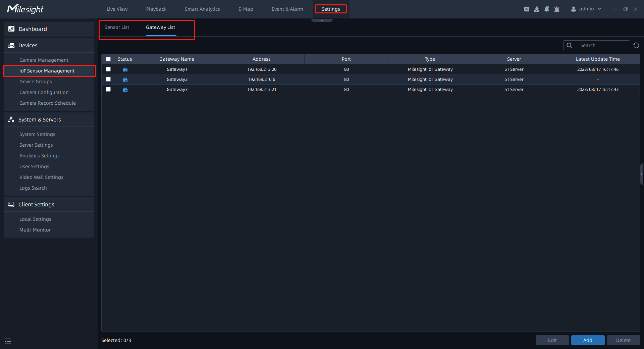Click the Add gateway button
Viewport: 644px width, 349px height.
pos(588,340)
